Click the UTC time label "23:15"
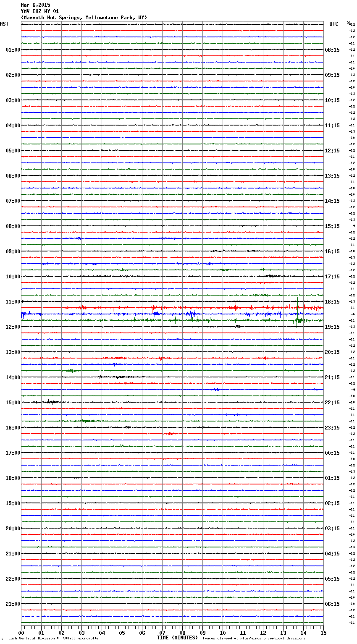The width and height of the screenshot is (357, 644). click(x=332, y=428)
